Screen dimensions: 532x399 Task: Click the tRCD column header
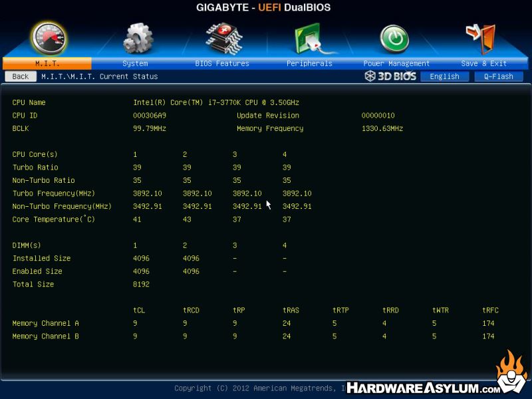(192, 310)
